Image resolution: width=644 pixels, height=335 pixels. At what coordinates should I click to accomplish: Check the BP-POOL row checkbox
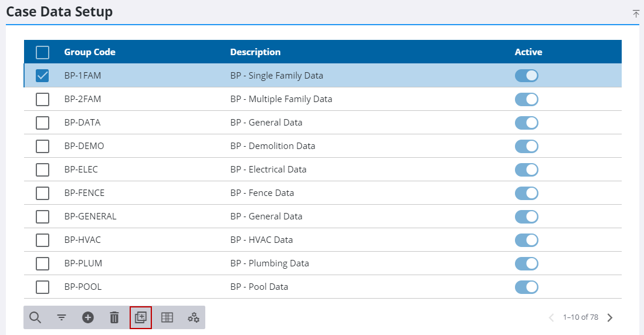click(42, 286)
